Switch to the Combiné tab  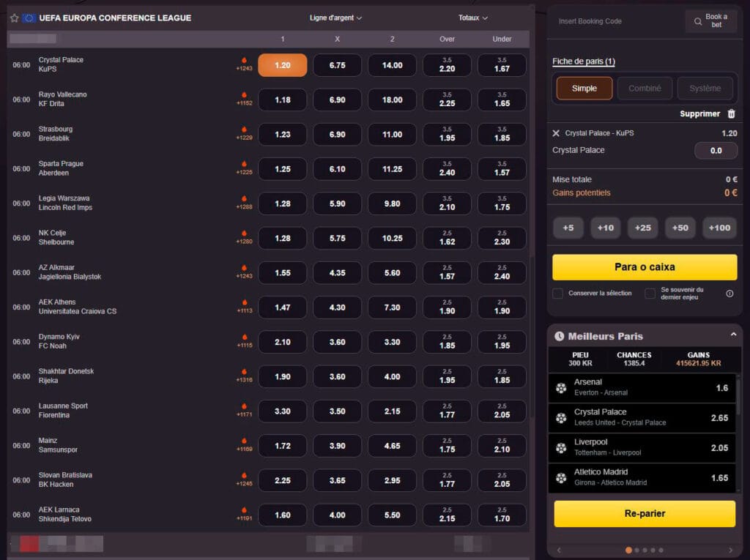point(645,89)
